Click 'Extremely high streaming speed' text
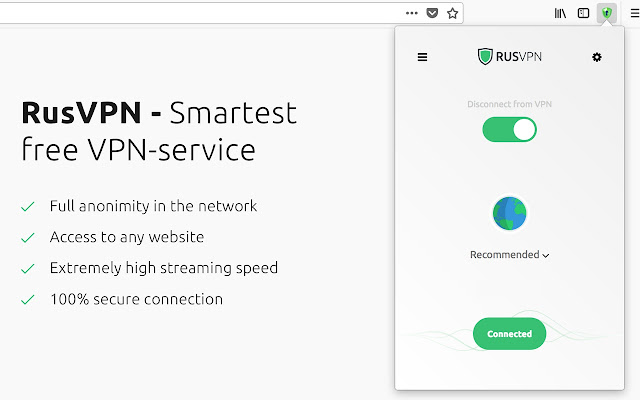Viewport: 640px width, 400px height. click(164, 268)
